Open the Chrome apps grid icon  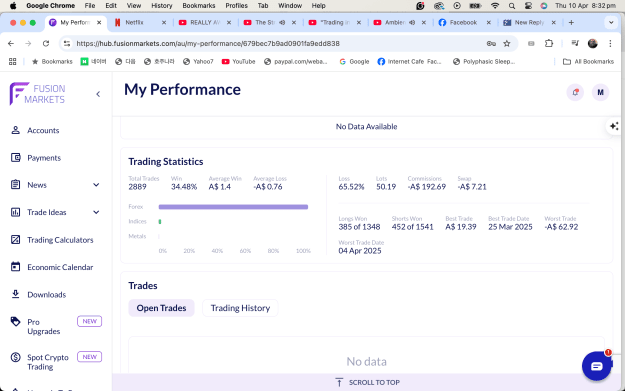[x=13, y=61]
